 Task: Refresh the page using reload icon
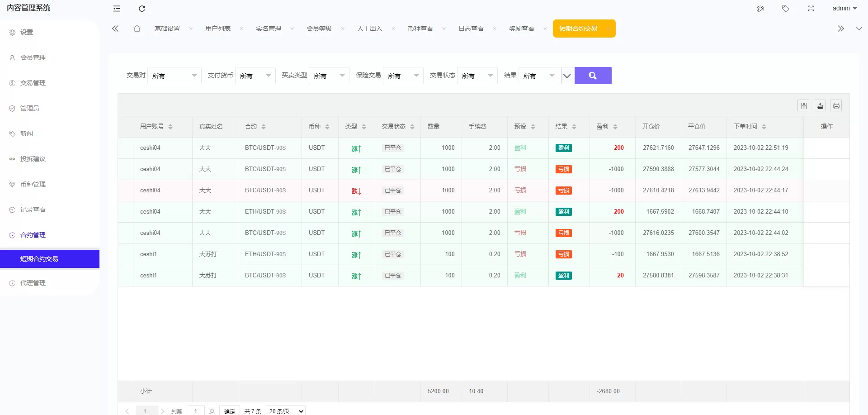pyautogui.click(x=142, y=9)
